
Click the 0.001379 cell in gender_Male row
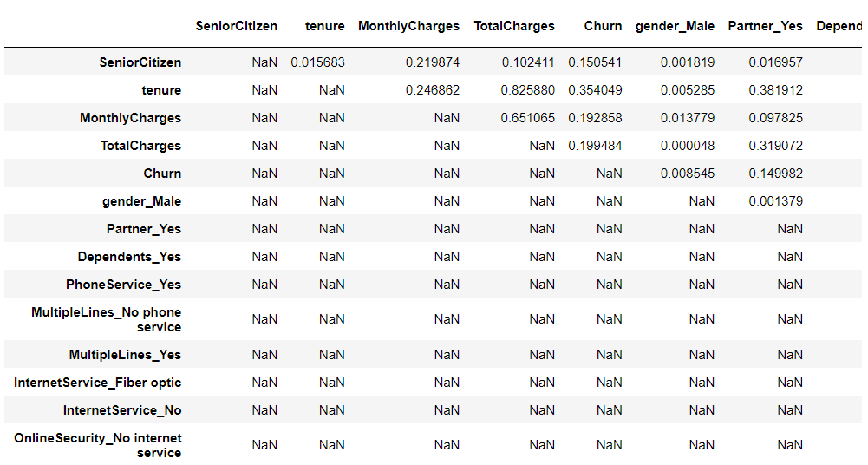(x=776, y=201)
